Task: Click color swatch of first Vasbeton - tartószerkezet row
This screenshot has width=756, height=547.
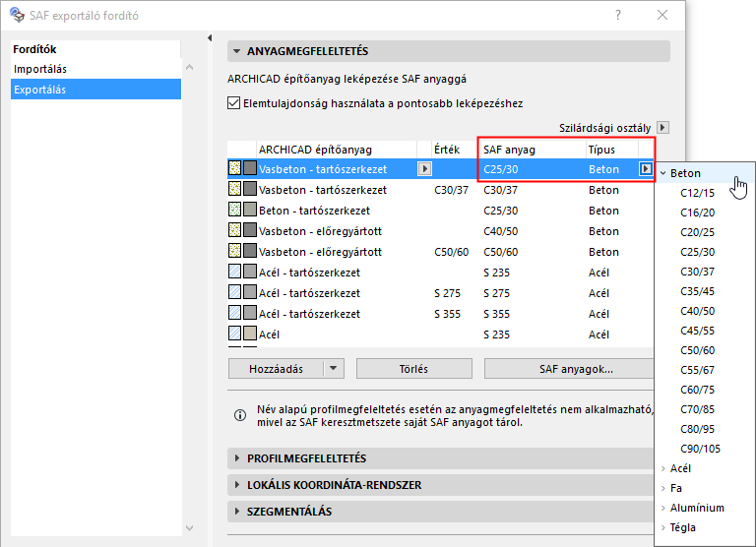Action: (x=250, y=168)
